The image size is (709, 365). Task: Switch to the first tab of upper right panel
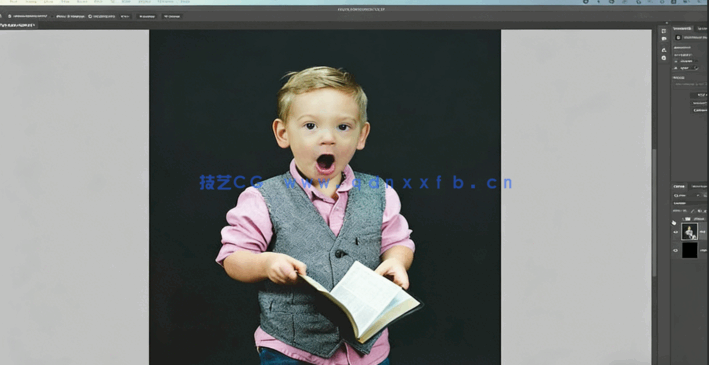pos(683,28)
